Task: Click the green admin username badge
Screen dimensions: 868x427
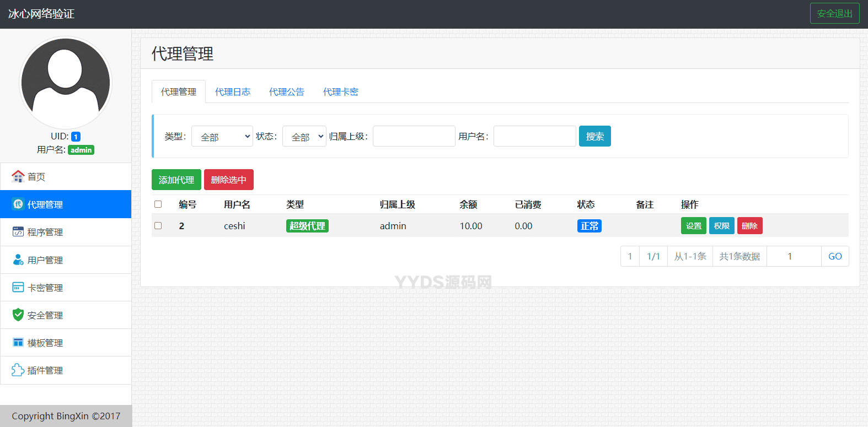Action: 81,150
